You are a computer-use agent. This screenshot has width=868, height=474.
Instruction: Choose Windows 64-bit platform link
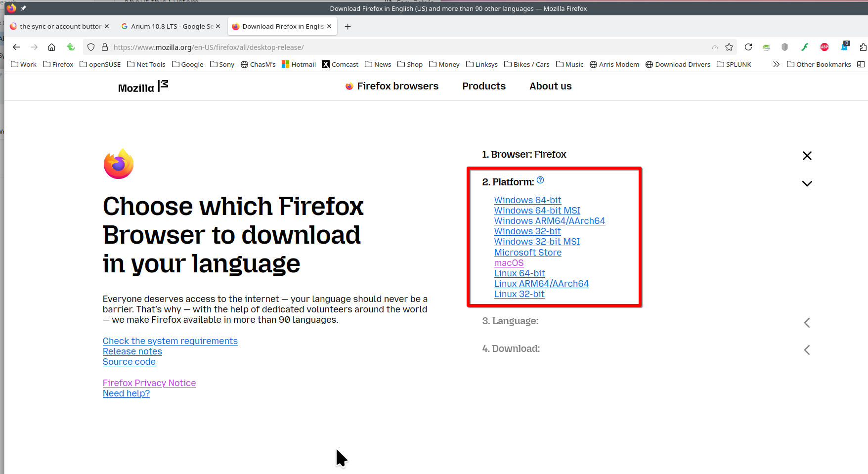coord(527,200)
